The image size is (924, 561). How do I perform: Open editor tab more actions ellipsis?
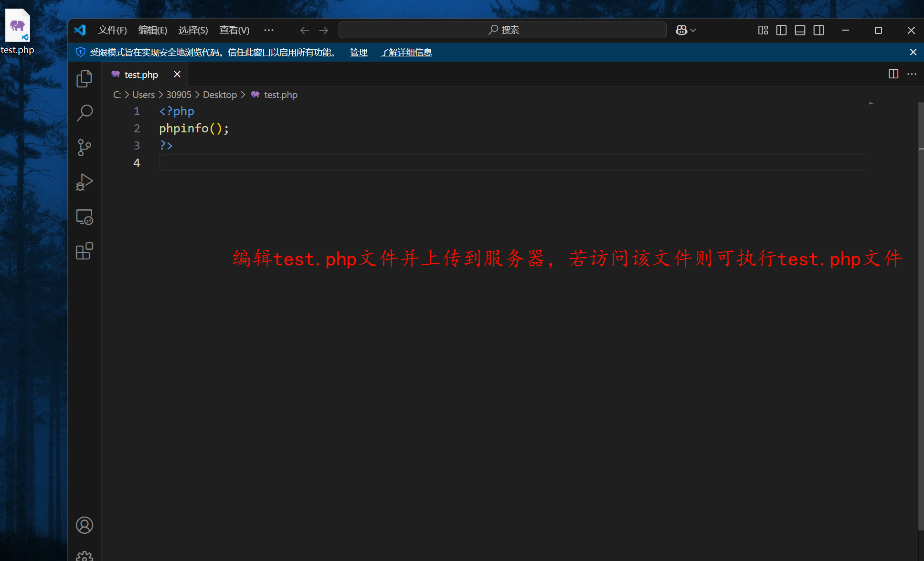912,74
